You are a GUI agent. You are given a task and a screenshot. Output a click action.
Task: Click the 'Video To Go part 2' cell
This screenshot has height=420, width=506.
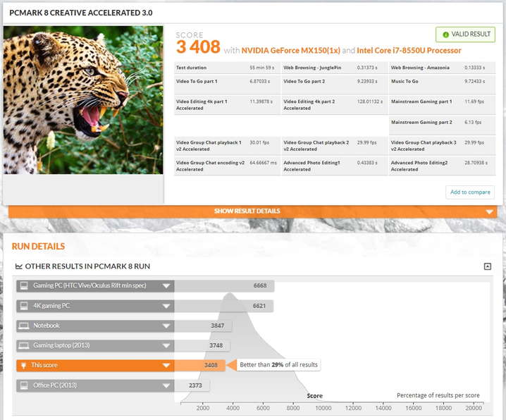(x=335, y=85)
